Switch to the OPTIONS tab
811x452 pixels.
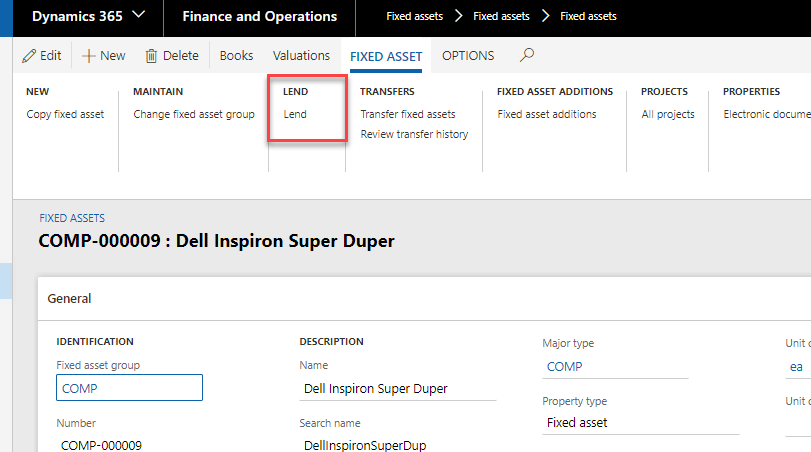(468, 55)
